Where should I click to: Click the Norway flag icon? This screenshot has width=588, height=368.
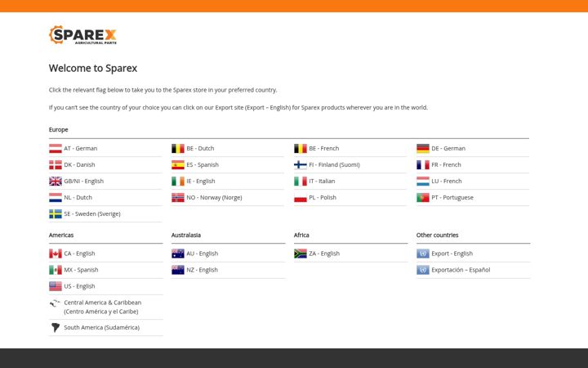[x=178, y=198]
